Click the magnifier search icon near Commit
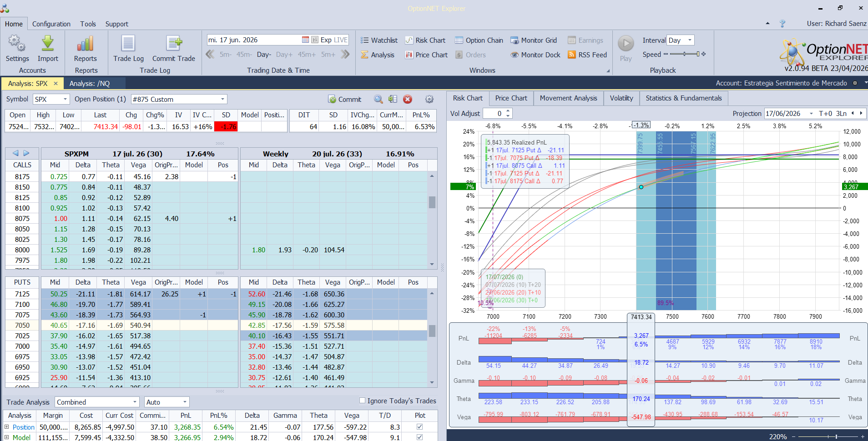Image resolution: width=868 pixels, height=441 pixels. coord(378,99)
